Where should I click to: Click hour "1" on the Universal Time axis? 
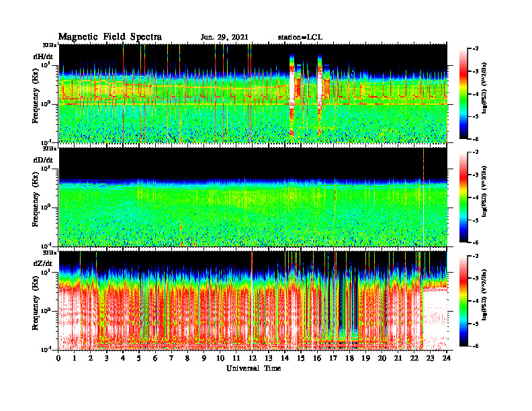(x=75, y=359)
